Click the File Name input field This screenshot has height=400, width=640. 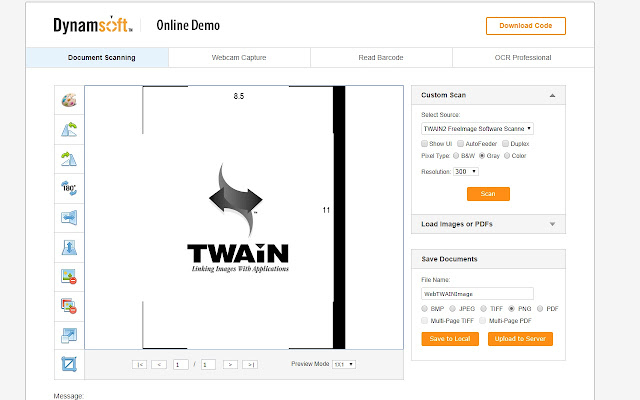point(477,293)
